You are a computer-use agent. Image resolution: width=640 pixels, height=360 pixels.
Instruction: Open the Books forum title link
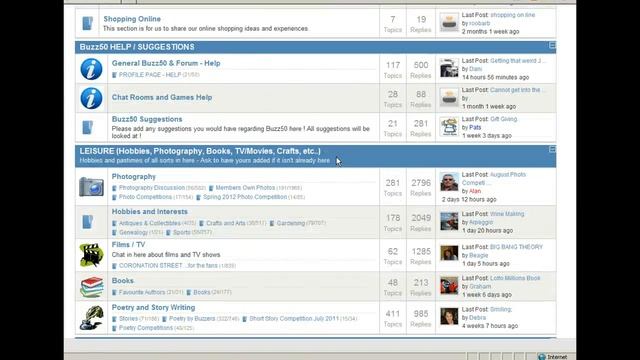(x=122, y=281)
